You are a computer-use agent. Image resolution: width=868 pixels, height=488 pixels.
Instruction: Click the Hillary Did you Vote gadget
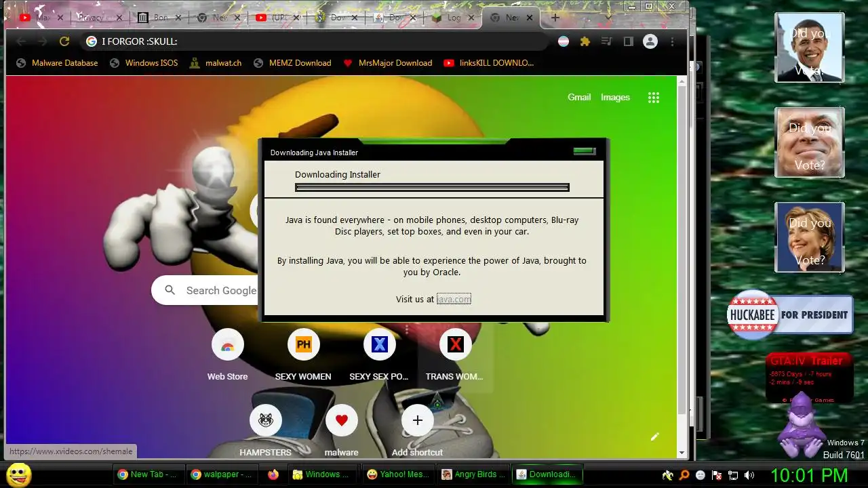pyautogui.click(x=810, y=237)
